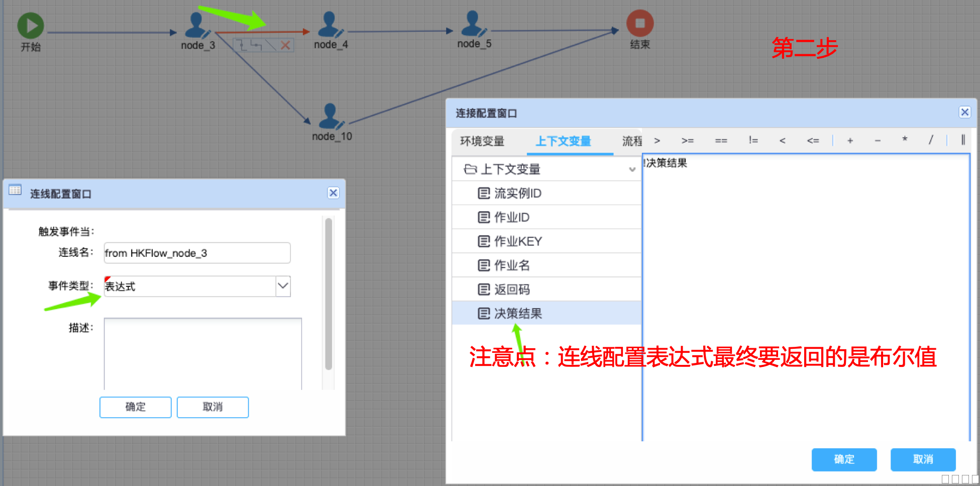Select the node_4 user task icon
This screenshot has width=980, height=486.
tap(330, 24)
